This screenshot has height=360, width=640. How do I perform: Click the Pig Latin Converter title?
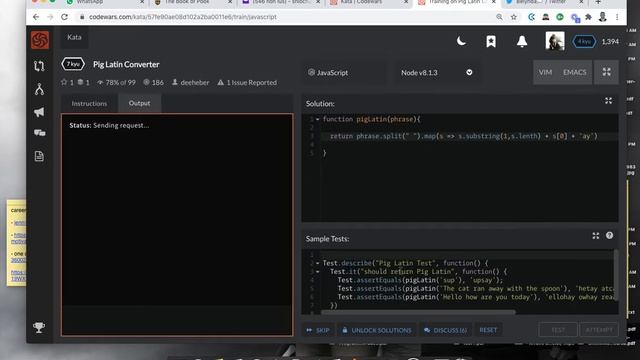126,64
